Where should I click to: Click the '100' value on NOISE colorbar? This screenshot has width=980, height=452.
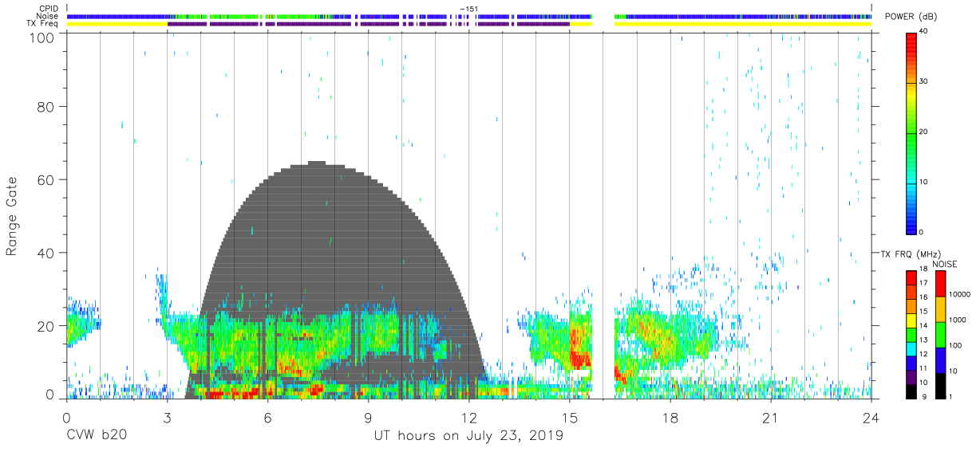(957, 345)
